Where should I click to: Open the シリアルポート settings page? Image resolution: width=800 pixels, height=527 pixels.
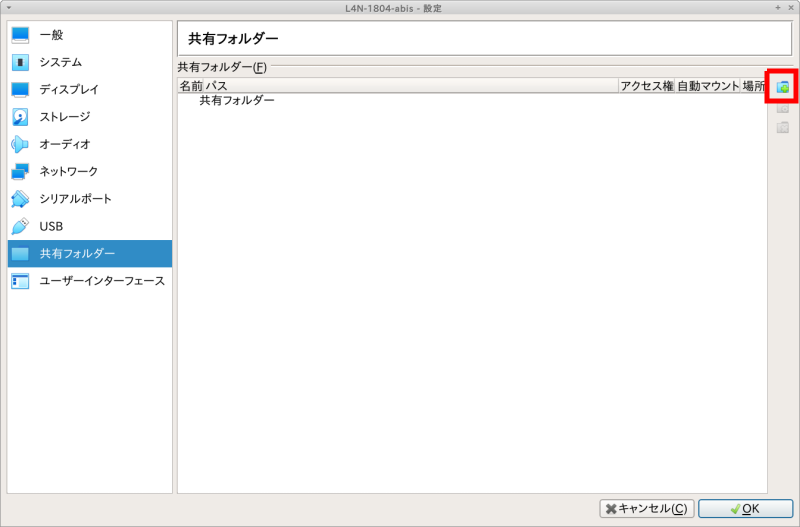pos(90,199)
